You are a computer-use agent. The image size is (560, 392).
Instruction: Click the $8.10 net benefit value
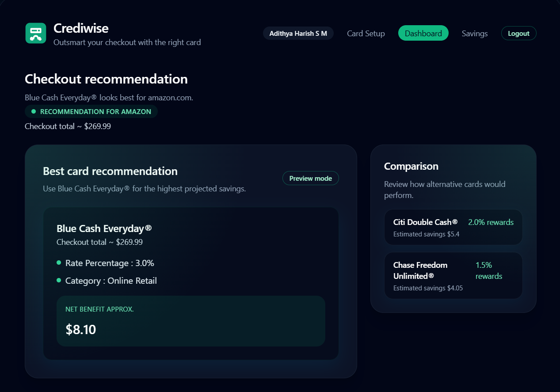(81, 329)
